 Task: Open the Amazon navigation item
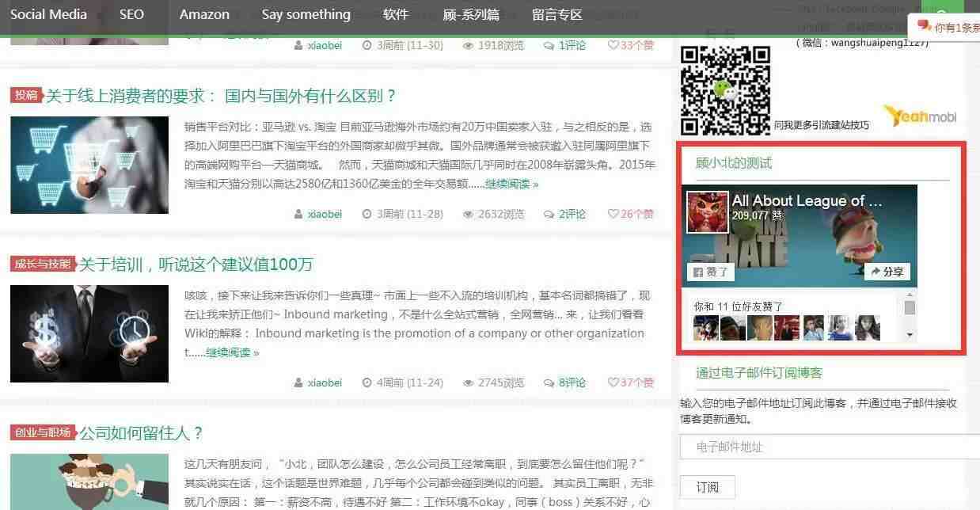click(x=204, y=14)
